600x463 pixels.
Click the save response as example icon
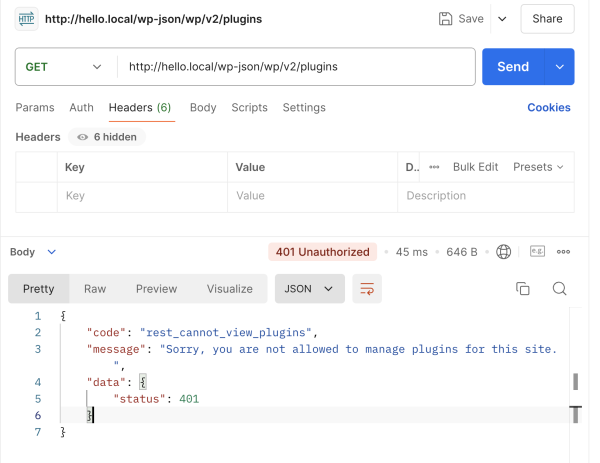(x=536, y=252)
